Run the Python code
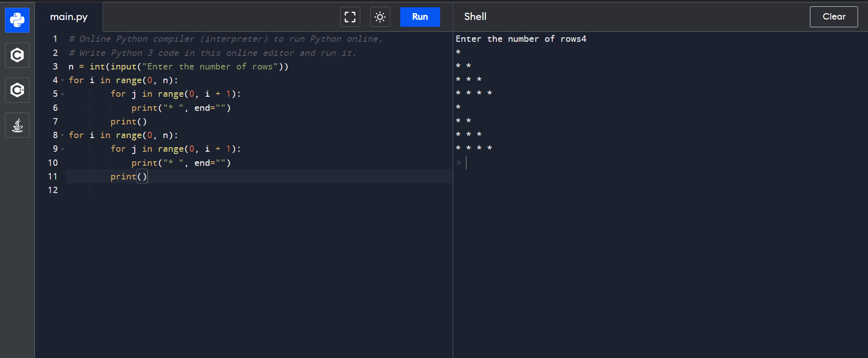The image size is (868, 358). (x=420, y=17)
